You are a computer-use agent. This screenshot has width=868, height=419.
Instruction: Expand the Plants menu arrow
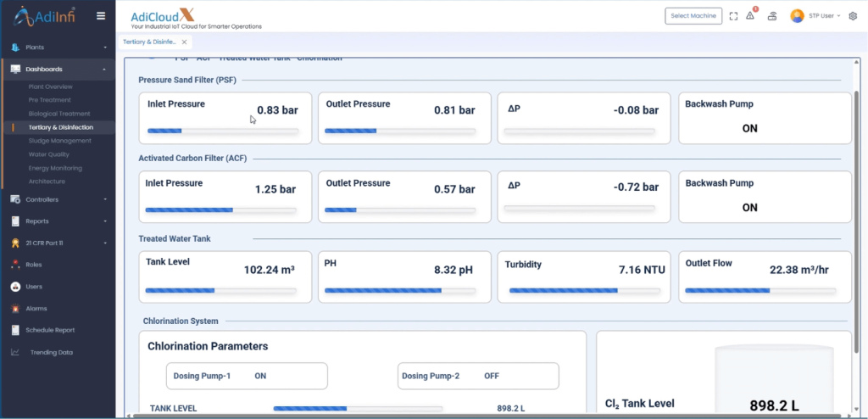pos(105,47)
